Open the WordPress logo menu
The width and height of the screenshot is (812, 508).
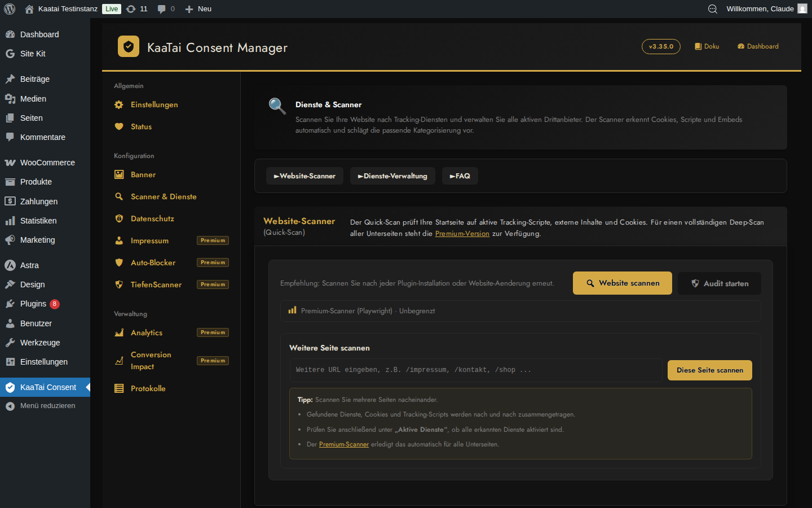click(x=10, y=9)
